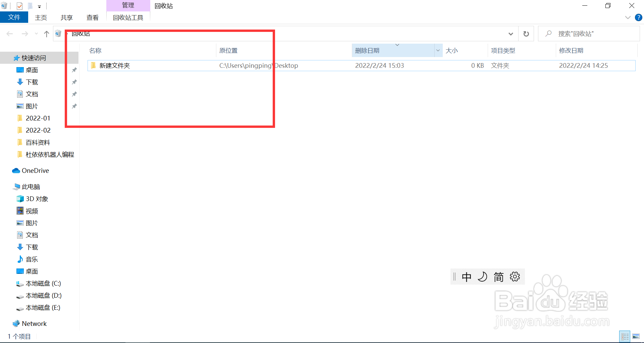644x343 pixels.
Task: Open pinned 下载 under quick access
Action: 32,82
